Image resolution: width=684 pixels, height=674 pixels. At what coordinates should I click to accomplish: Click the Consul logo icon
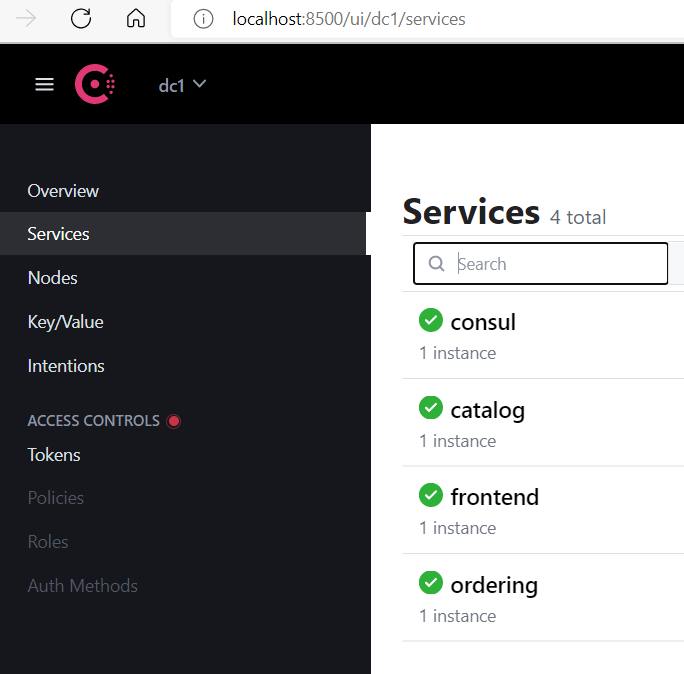tap(95, 85)
